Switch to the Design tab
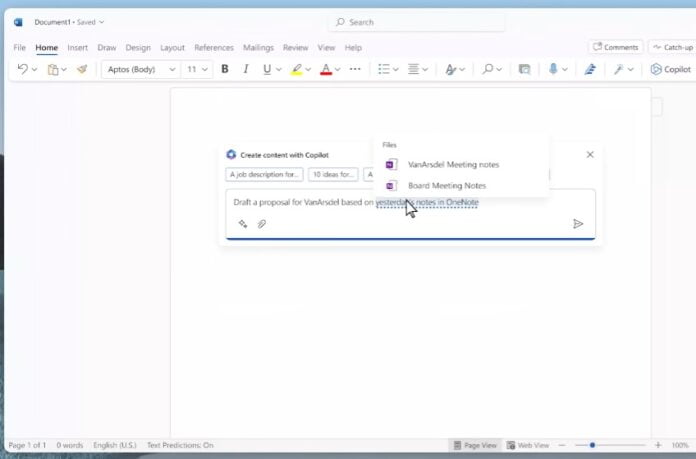The height and width of the screenshot is (459, 696). point(138,47)
